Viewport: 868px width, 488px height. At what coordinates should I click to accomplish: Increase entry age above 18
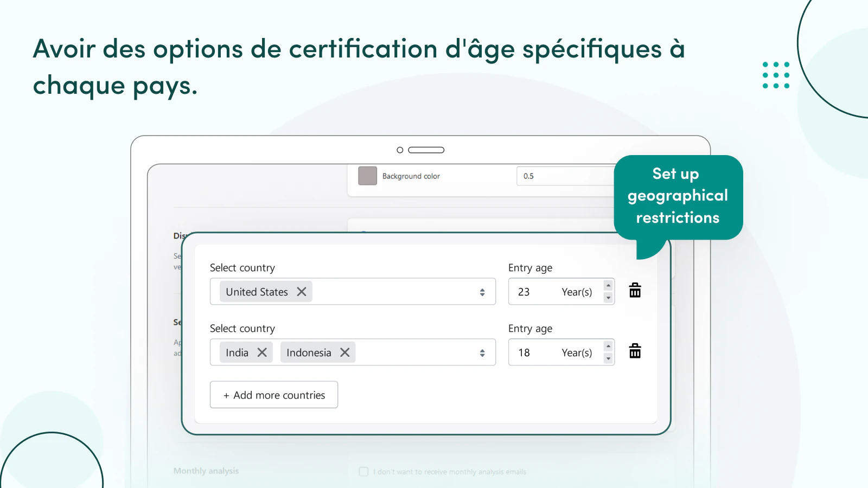tap(608, 346)
